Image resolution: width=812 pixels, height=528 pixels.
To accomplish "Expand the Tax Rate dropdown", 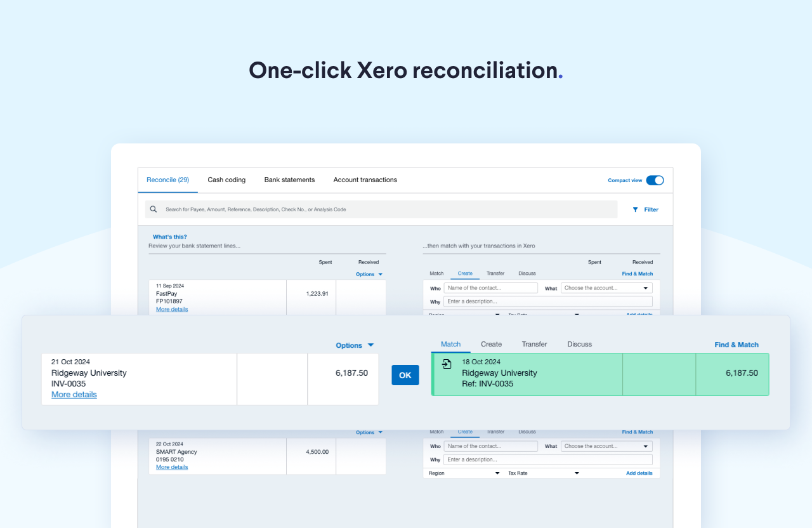I will tap(544, 473).
